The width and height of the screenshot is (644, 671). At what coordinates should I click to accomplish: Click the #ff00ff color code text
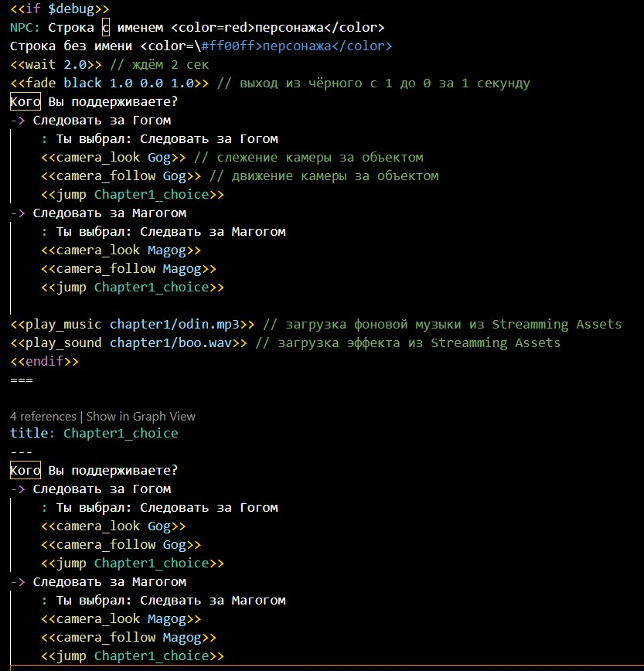point(227,46)
